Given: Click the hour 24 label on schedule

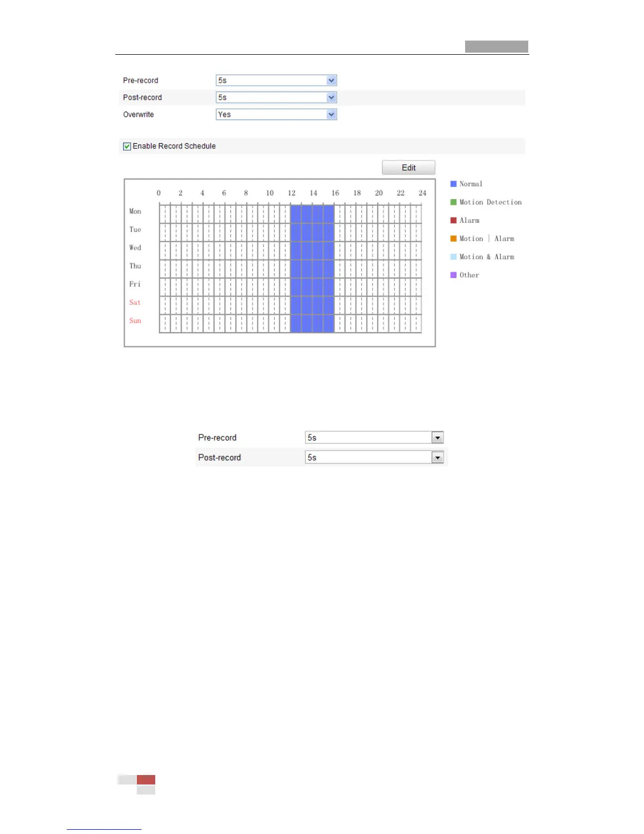Looking at the screenshot, I should point(422,193).
